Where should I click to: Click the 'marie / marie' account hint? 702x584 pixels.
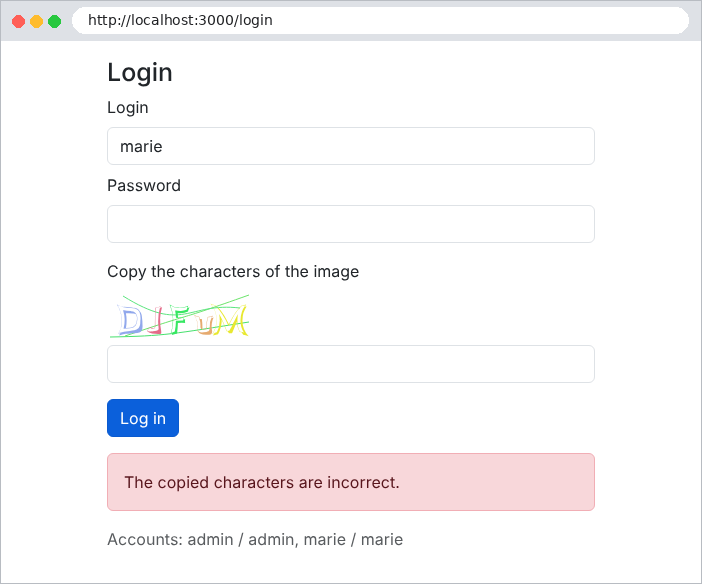point(353,540)
